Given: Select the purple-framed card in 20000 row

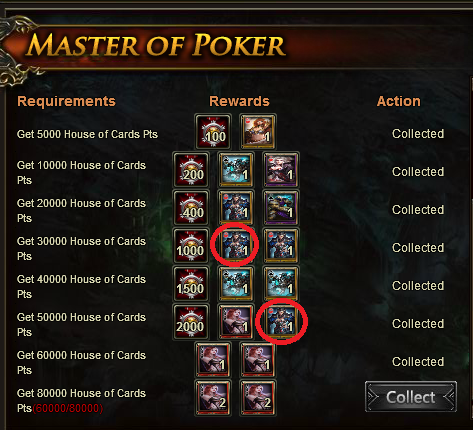Looking at the screenshot, I should coord(280,208).
